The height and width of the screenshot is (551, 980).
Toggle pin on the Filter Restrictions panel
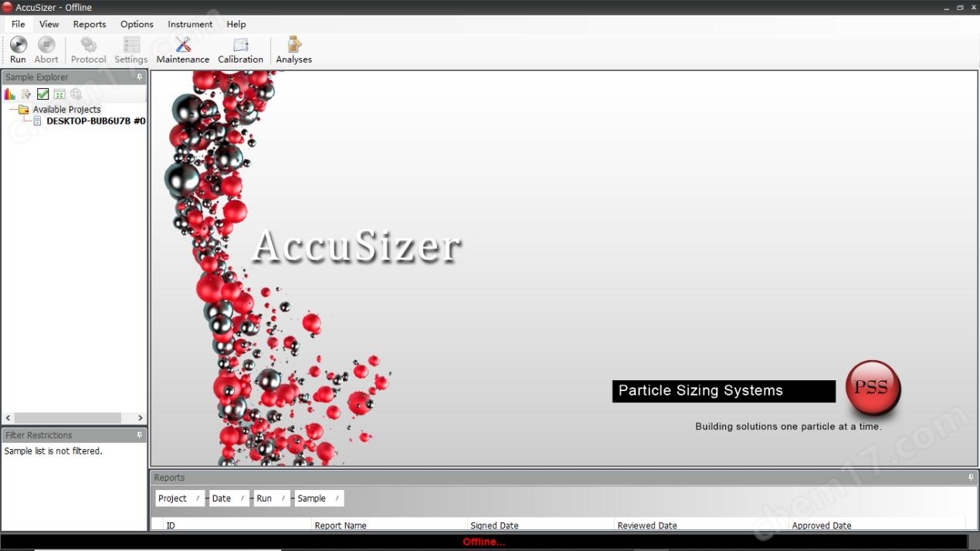coord(140,435)
